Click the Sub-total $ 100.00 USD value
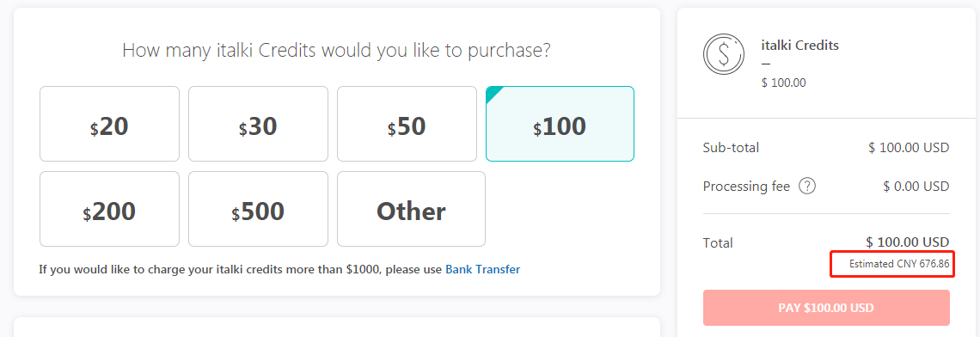The image size is (980, 337). click(x=909, y=148)
